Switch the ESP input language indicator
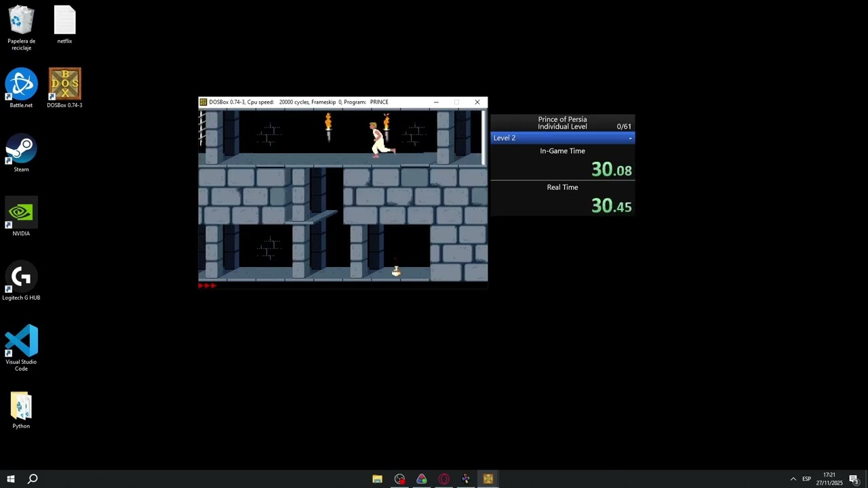 [x=806, y=479]
